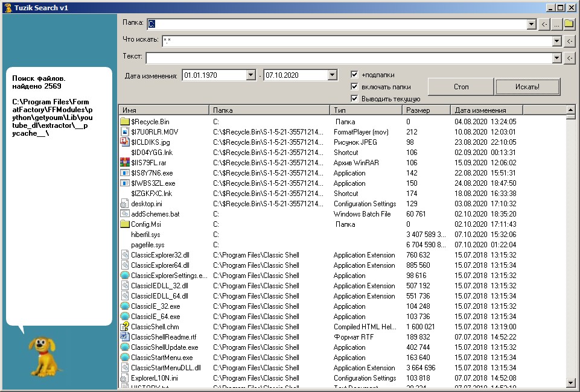Toggle the +подпапки checkbox
The height and width of the screenshot is (392, 580).
(x=355, y=75)
